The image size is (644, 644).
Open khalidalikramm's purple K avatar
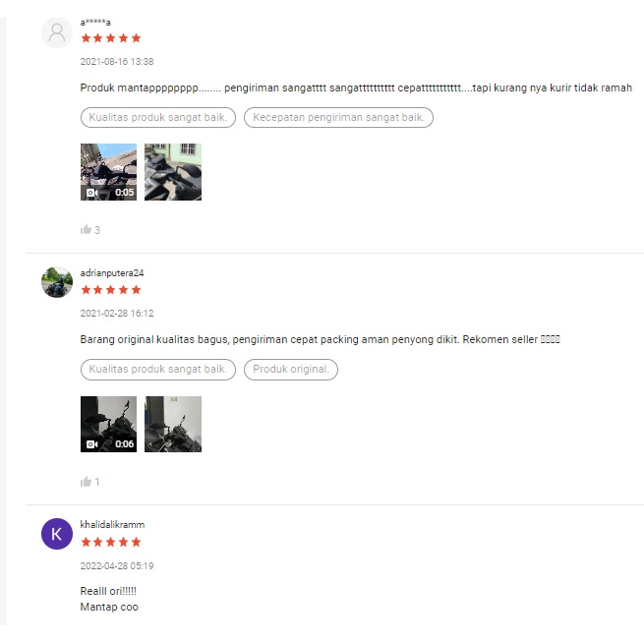click(57, 534)
